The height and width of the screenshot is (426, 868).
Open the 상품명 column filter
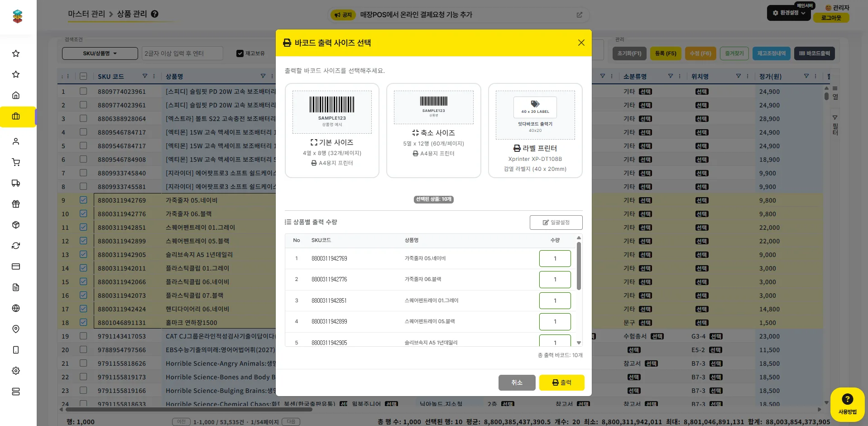click(263, 76)
